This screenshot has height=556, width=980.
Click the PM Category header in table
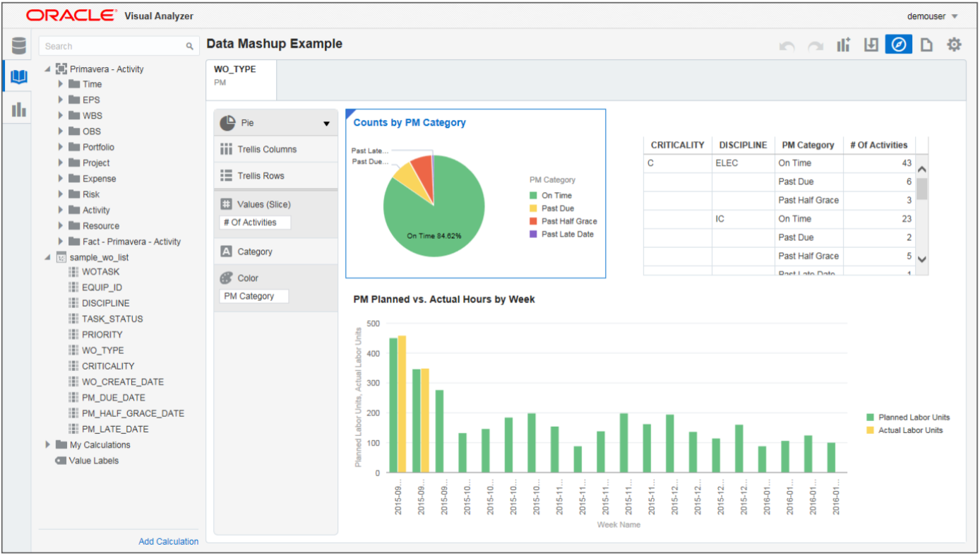[808, 145]
